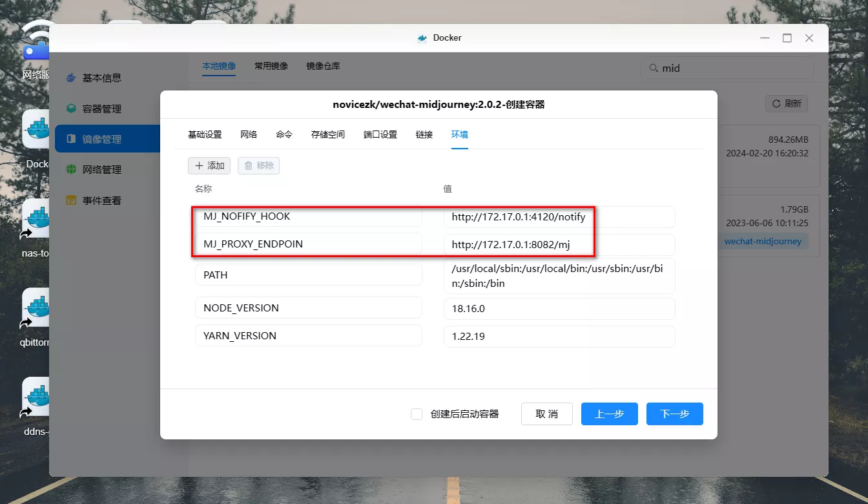Edit the 1.22.19 value field

pyautogui.click(x=559, y=337)
